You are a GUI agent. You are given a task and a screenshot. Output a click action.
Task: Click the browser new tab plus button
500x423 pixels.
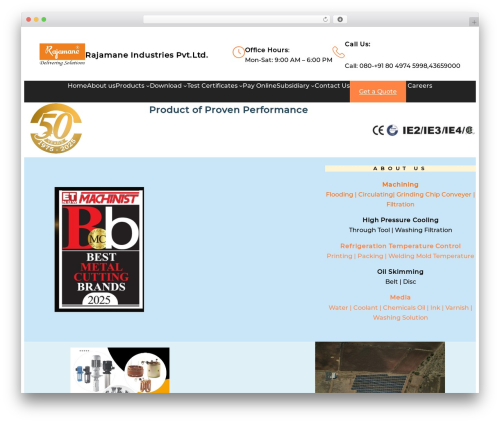coord(474,22)
